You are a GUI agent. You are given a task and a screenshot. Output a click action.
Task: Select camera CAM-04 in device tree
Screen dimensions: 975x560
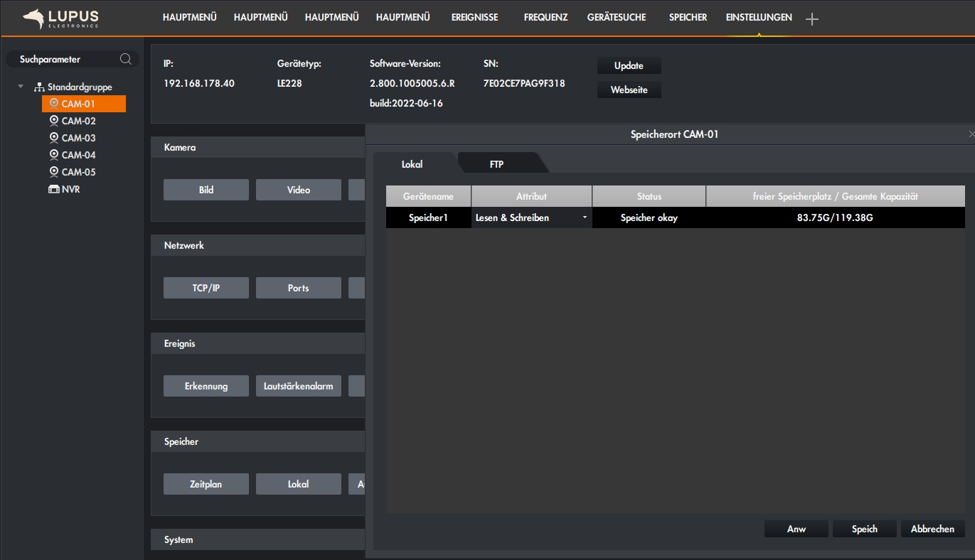(x=78, y=155)
